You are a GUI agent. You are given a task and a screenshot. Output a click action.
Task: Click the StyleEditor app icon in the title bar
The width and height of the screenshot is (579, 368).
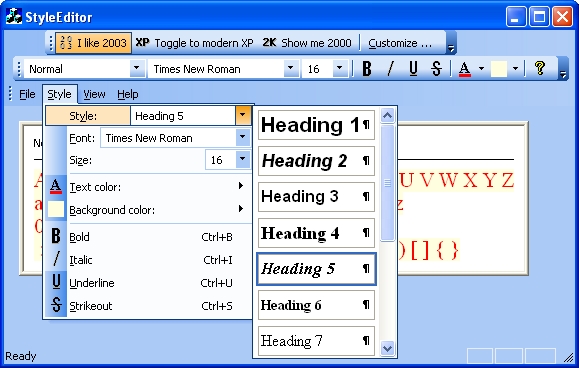(x=14, y=17)
